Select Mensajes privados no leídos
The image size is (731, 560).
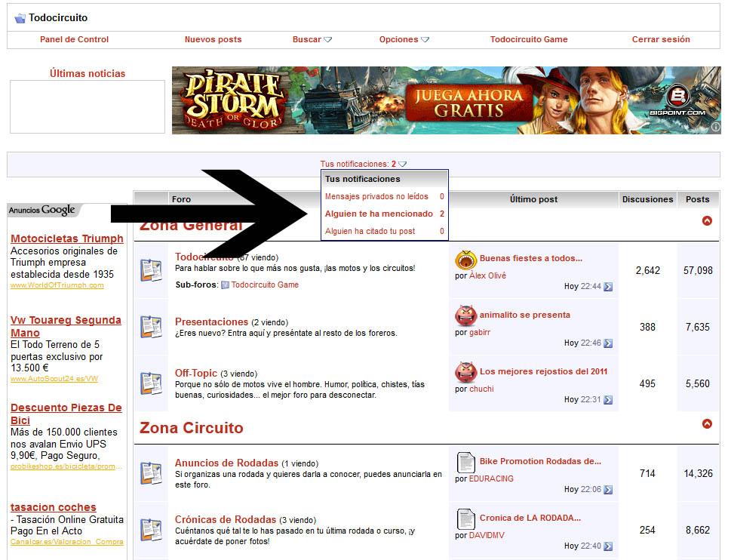point(385,197)
